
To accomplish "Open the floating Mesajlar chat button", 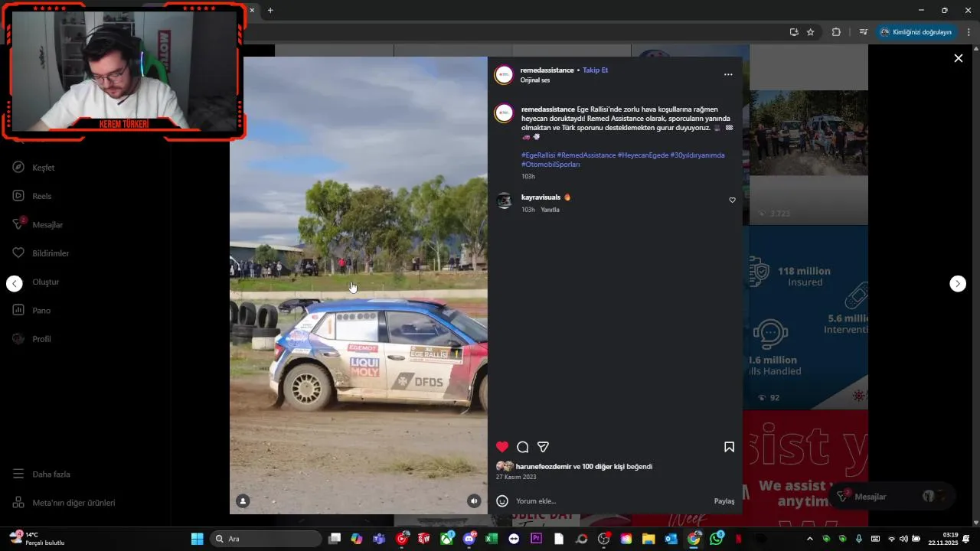I will tap(892, 497).
